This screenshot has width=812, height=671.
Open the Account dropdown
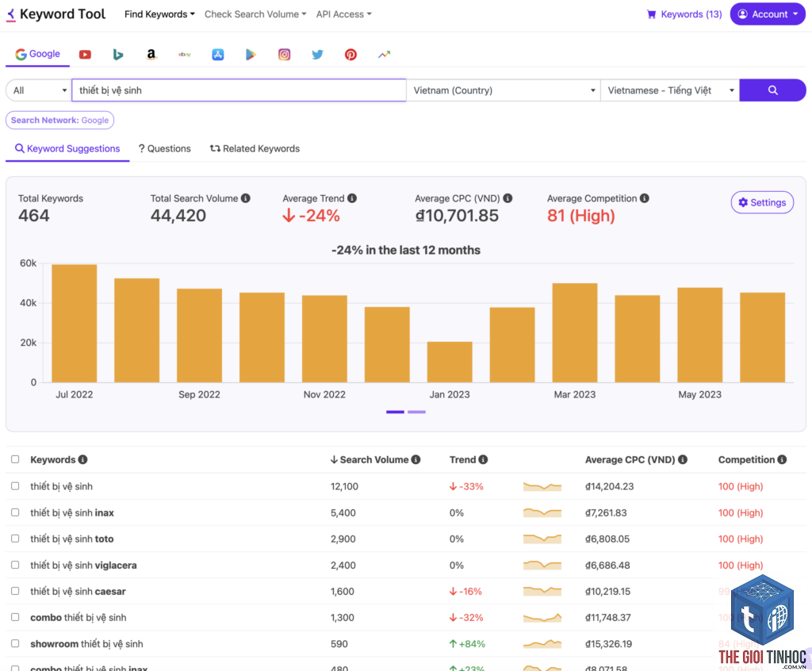tap(768, 14)
